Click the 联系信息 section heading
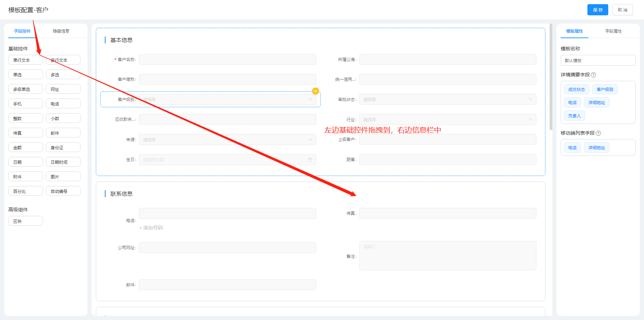644x320 pixels. (x=121, y=194)
